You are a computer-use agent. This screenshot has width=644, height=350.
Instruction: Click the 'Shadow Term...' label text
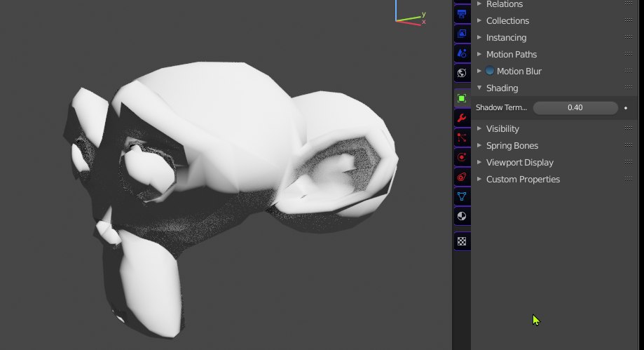click(x=501, y=108)
